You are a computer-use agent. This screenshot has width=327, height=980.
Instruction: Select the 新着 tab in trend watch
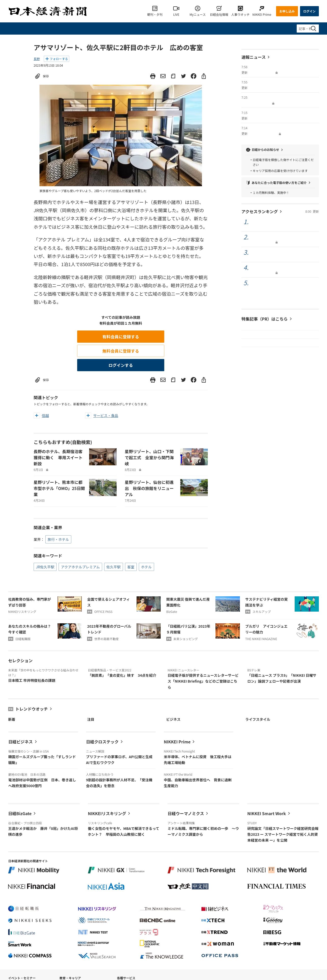point(12,719)
